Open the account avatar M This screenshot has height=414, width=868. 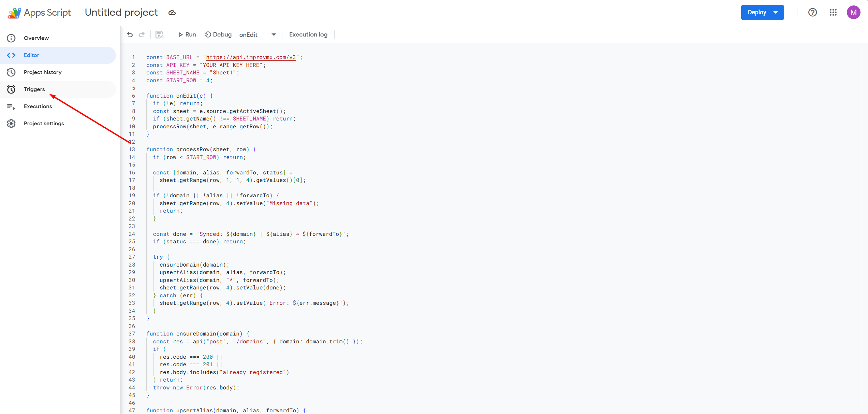pyautogui.click(x=853, y=13)
